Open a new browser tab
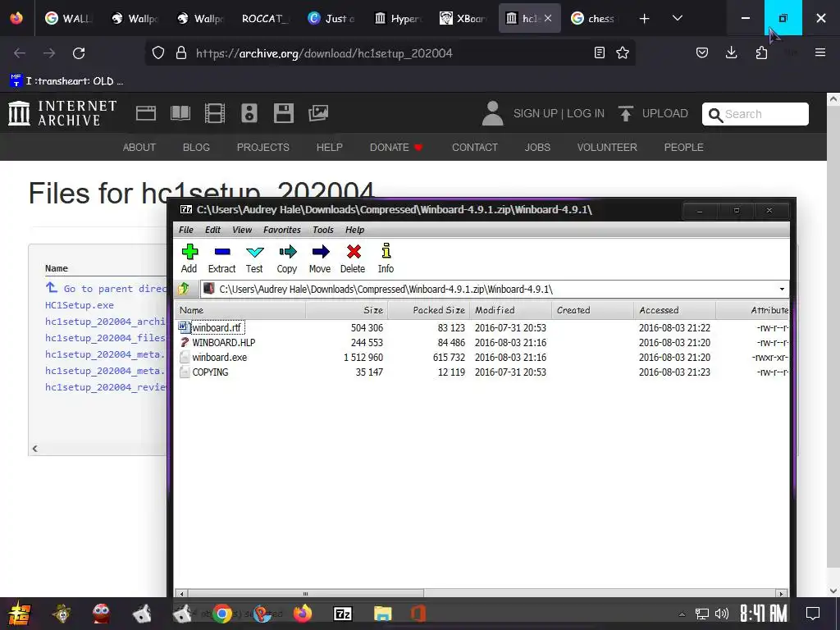Image resolution: width=840 pixels, height=630 pixels. click(x=645, y=18)
